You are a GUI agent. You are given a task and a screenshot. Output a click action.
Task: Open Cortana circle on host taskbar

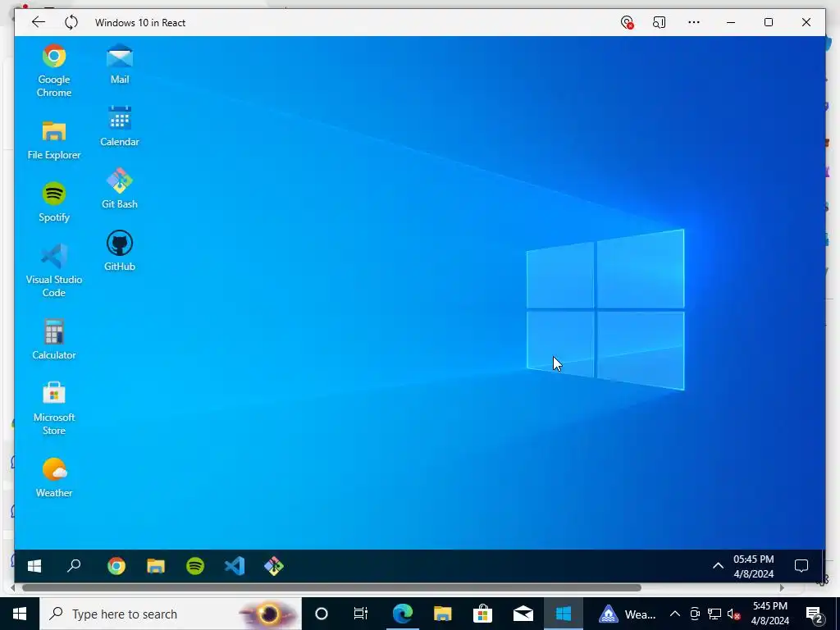point(321,614)
